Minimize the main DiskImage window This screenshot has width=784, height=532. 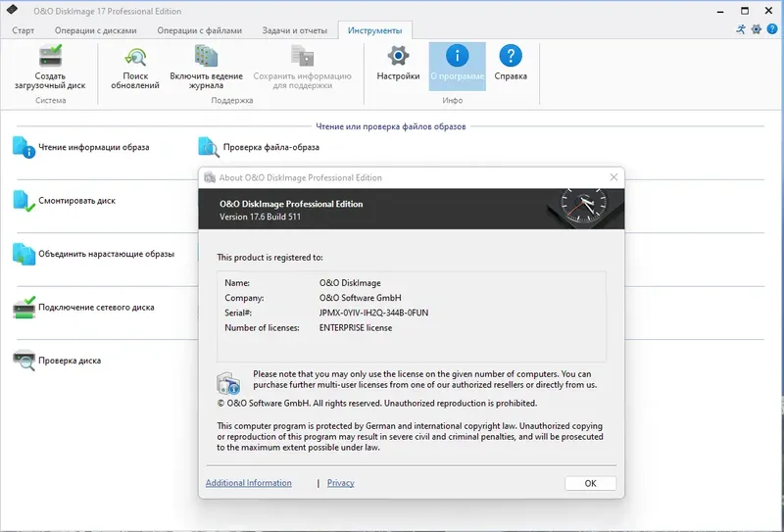[720, 11]
